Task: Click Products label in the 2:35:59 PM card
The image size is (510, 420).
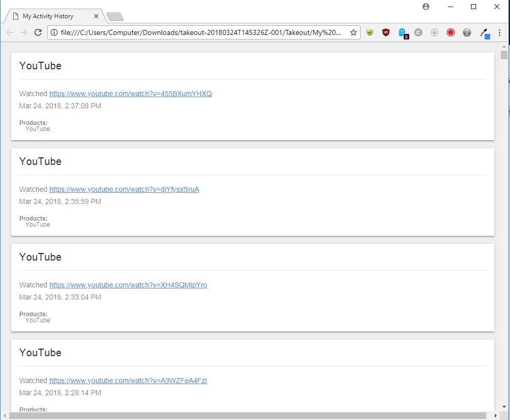Action: (33, 219)
